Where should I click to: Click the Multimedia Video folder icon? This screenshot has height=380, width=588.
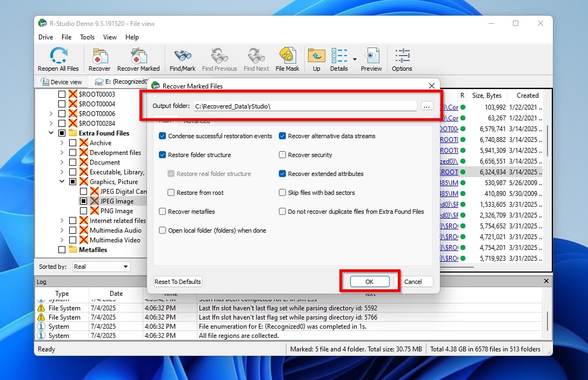click(x=84, y=240)
